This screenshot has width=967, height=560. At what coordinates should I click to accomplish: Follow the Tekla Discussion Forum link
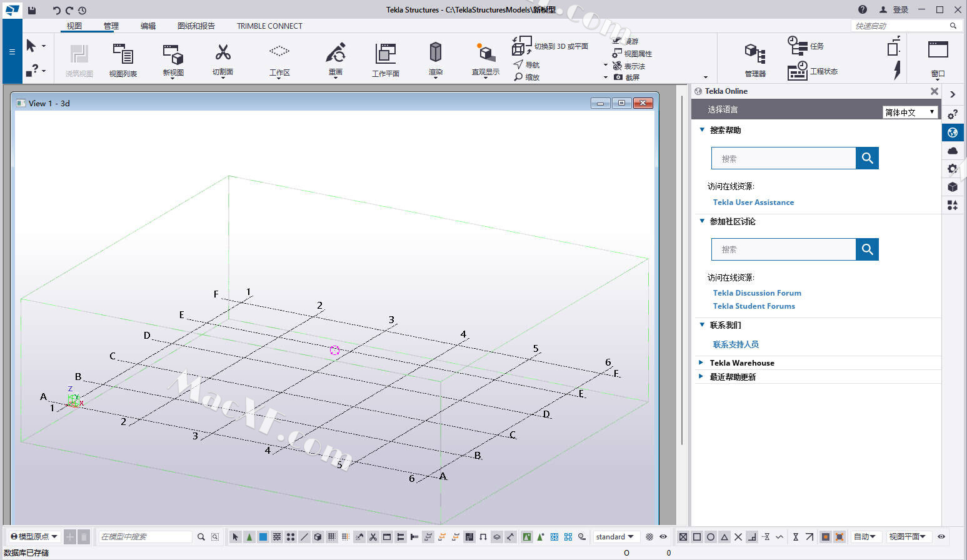(x=756, y=293)
